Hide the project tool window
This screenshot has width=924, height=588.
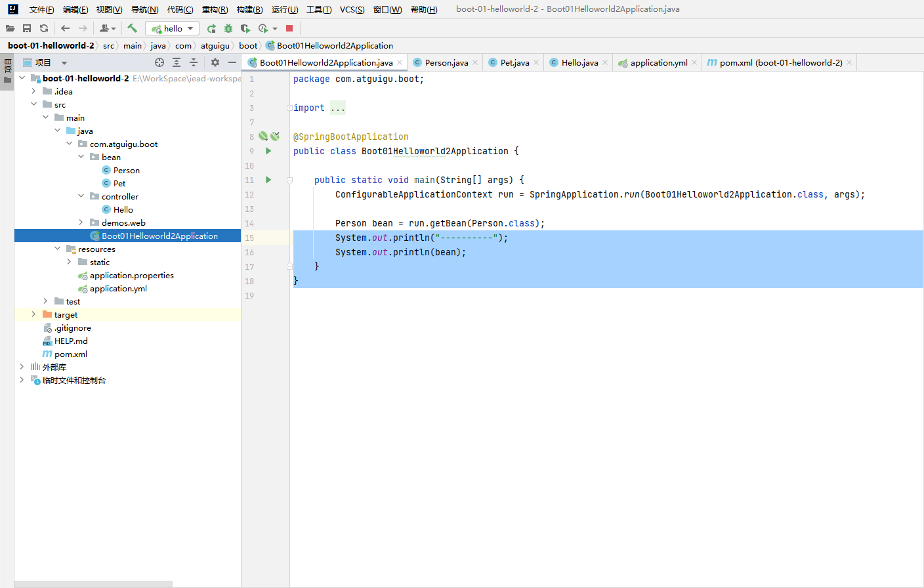click(x=232, y=62)
